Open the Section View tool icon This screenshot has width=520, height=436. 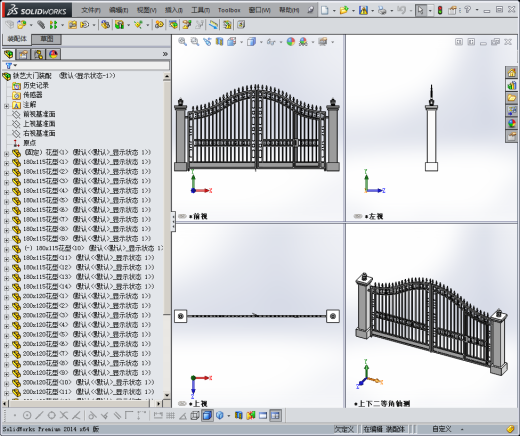tap(219, 42)
